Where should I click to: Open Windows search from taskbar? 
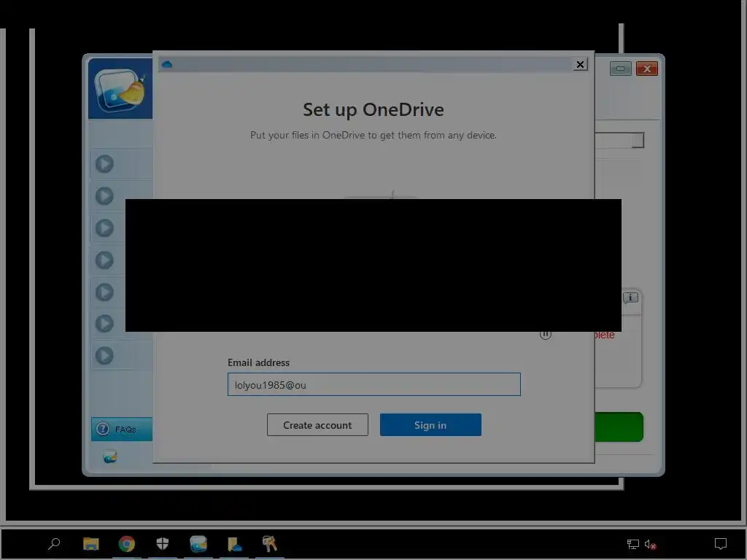pos(54,543)
